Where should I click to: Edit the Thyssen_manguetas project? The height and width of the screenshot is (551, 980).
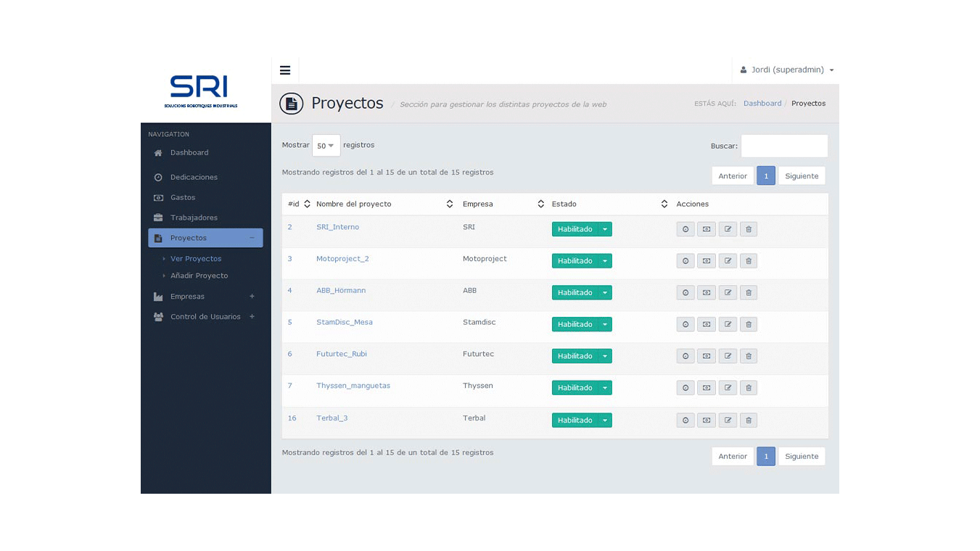(x=728, y=388)
